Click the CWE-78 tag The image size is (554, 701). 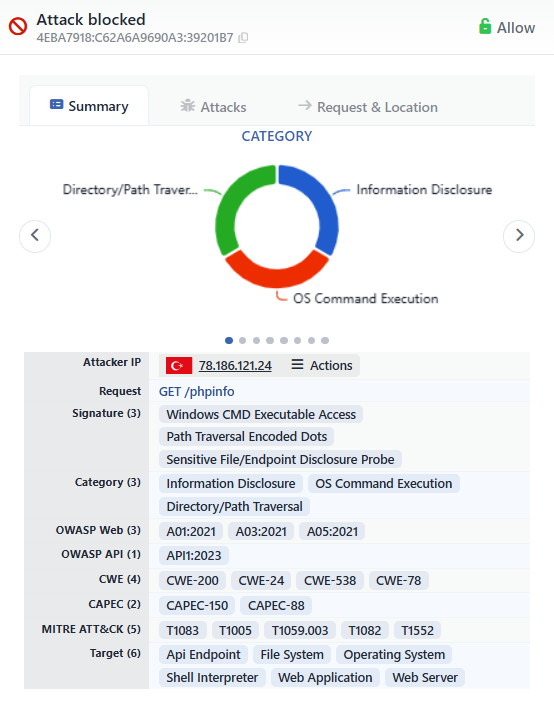point(398,581)
